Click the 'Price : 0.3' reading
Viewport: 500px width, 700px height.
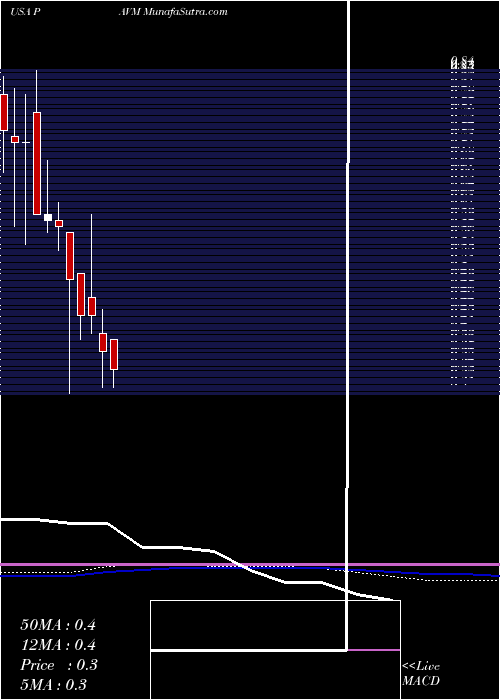(x=58, y=665)
